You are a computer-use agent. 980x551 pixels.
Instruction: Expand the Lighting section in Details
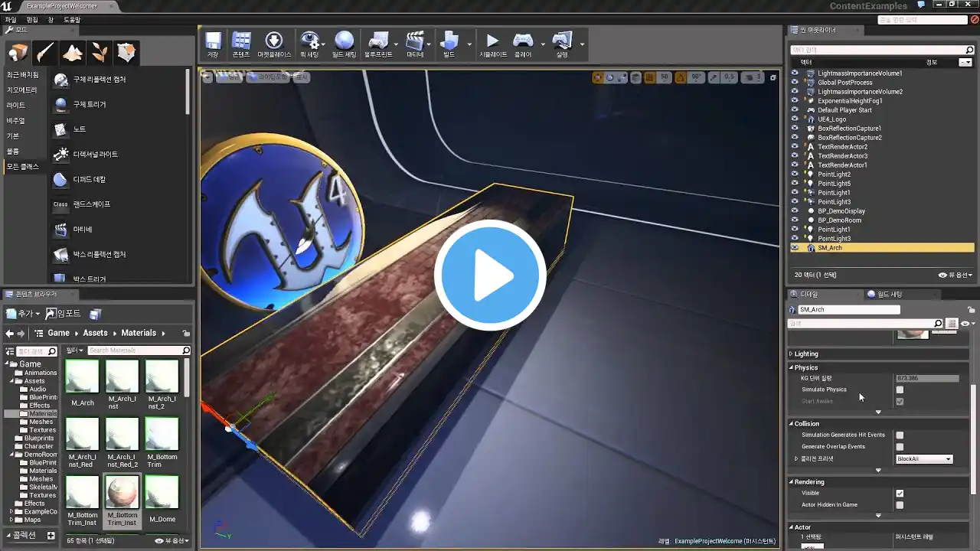point(792,354)
